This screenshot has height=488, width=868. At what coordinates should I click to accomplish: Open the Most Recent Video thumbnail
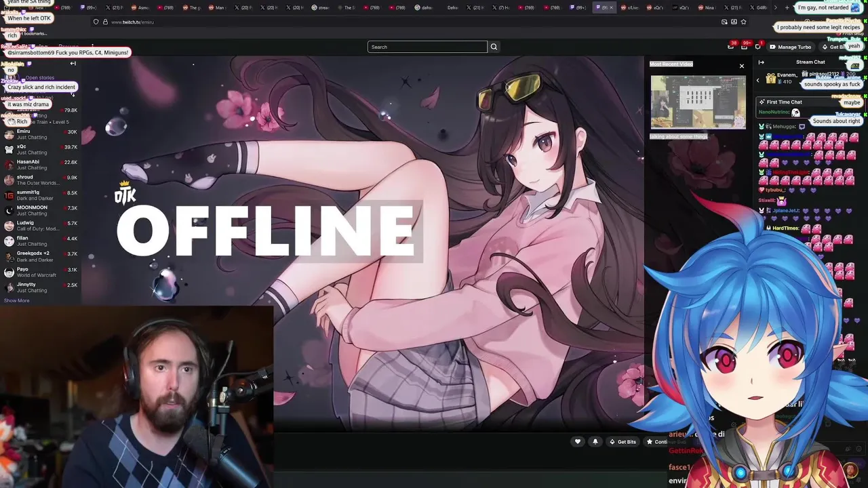tap(698, 102)
